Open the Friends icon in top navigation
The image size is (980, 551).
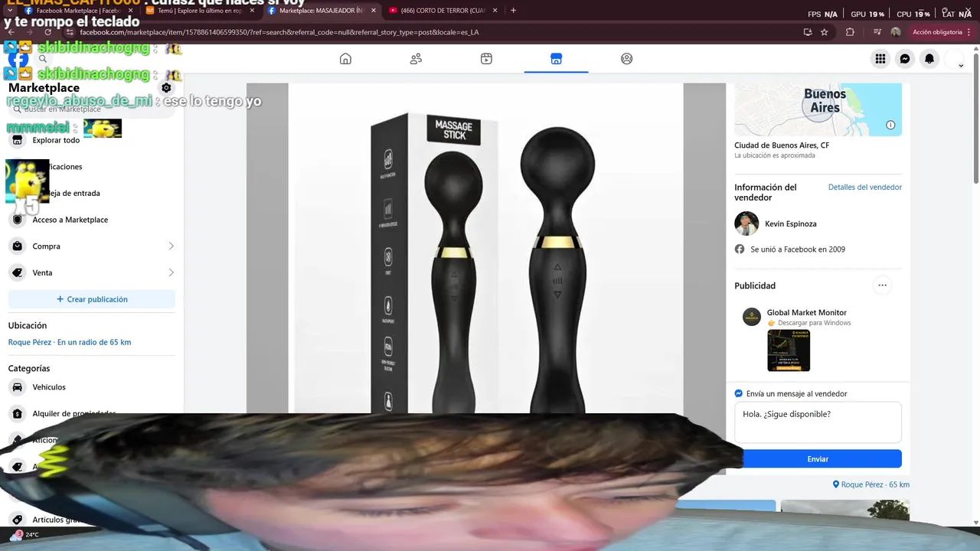tap(416, 59)
